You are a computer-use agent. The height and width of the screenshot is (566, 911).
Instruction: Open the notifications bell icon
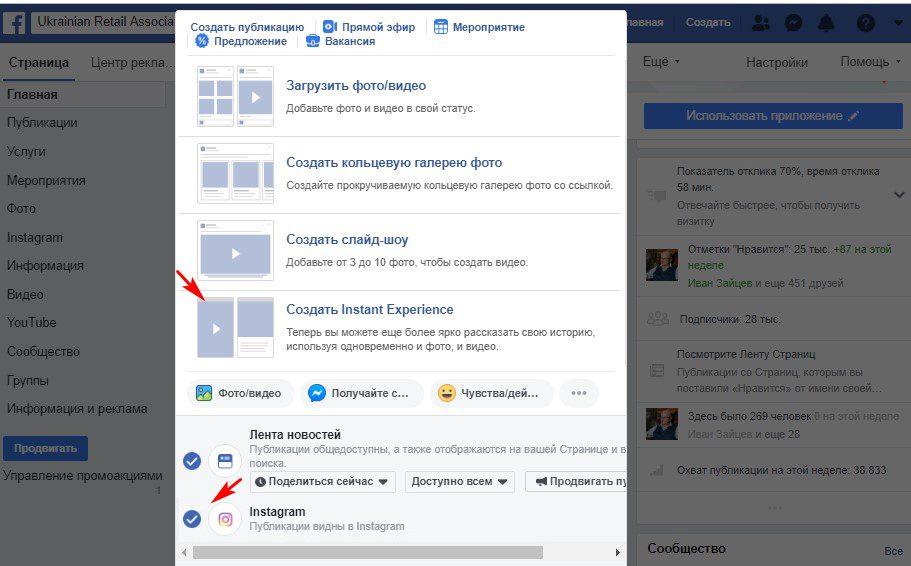(x=827, y=23)
